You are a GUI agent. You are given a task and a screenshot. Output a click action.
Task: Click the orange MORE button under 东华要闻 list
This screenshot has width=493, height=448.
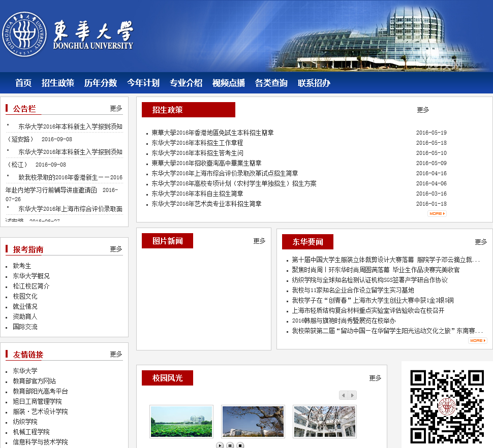478,340
